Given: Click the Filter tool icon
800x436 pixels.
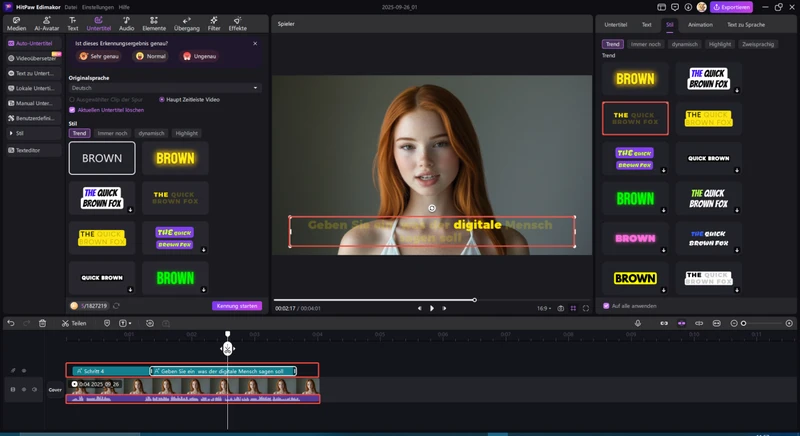Looking at the screenshot, I should (214, 22).
